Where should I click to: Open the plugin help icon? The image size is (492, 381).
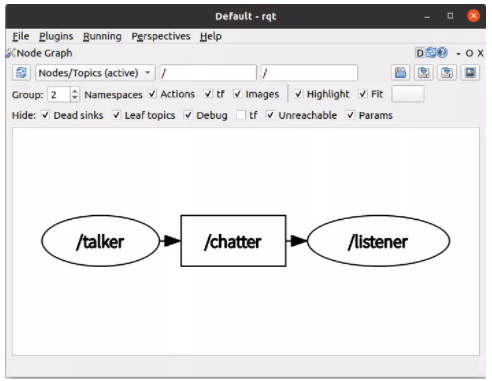pos(442,53)
